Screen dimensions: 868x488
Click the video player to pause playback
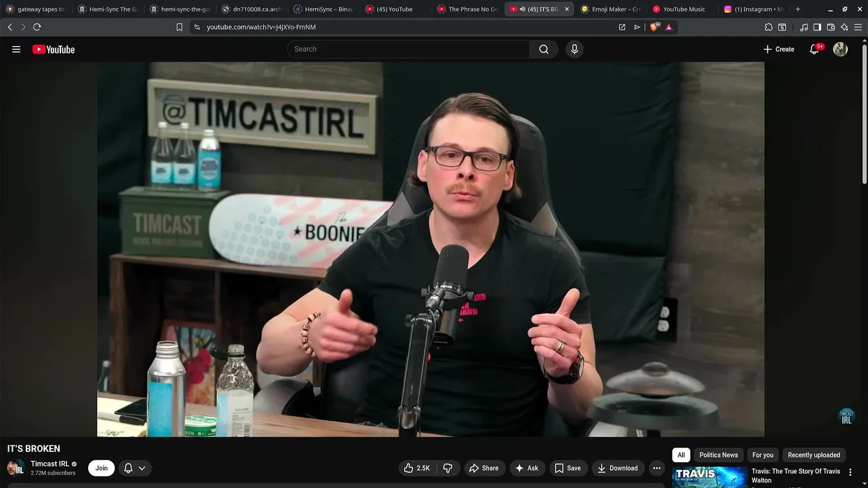click(x=431, y=249)
